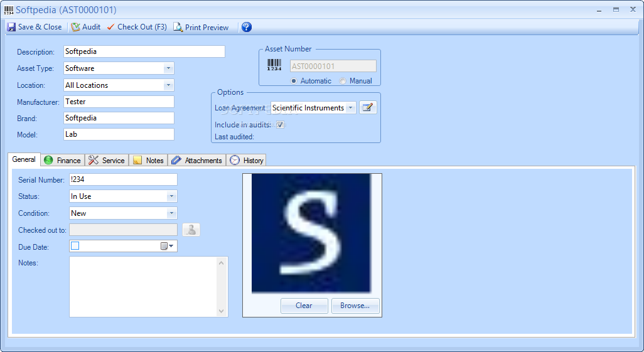644x352 pixels.
Task: Click the Model field containing Lab
Action: tap(119, 134)
